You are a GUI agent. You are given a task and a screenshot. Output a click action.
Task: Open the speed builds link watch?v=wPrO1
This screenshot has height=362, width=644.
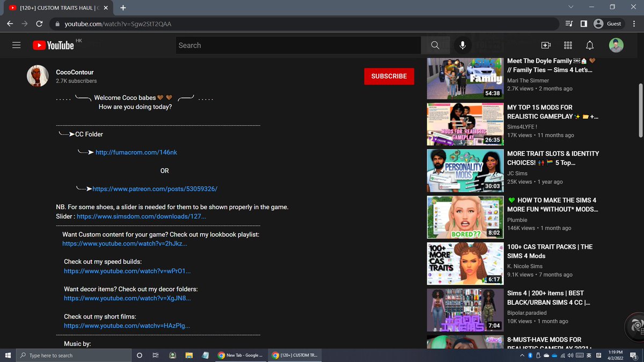tap(127, 271)
